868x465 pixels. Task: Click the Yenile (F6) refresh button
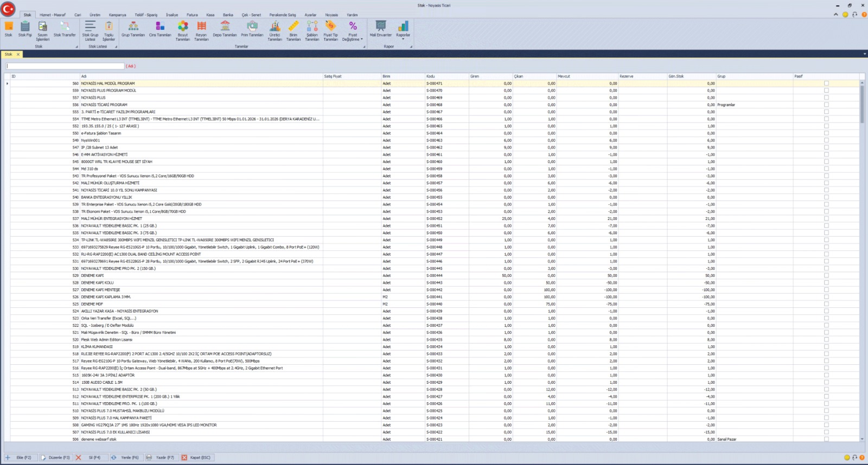(126, 458)
